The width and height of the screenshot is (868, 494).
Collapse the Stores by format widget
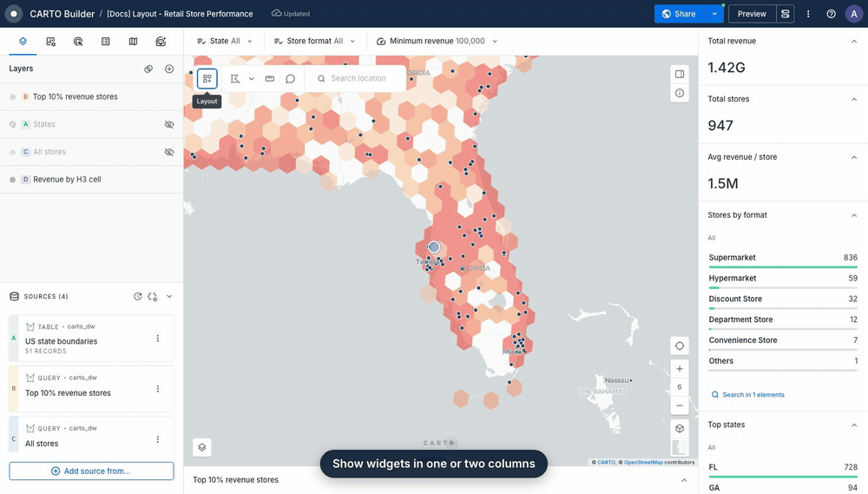(853, 215)
